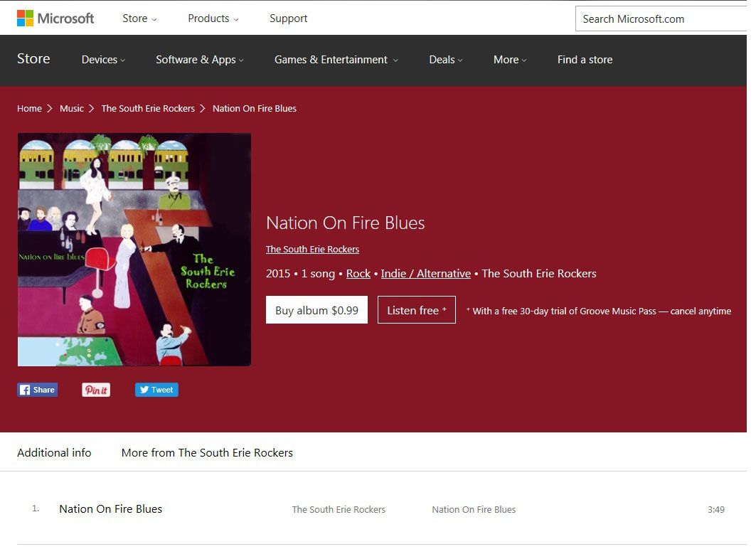Tweet this album on Twitter
Viewport: 756px width, 554px height.
[156, 390]
